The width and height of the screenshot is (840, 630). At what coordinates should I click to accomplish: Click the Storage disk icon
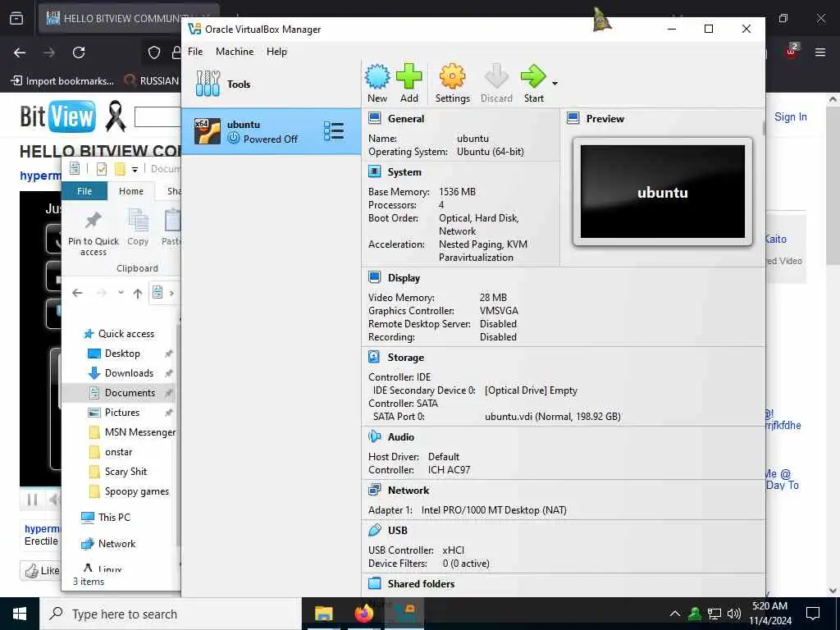pyautogui.click(x=374, y=357)
